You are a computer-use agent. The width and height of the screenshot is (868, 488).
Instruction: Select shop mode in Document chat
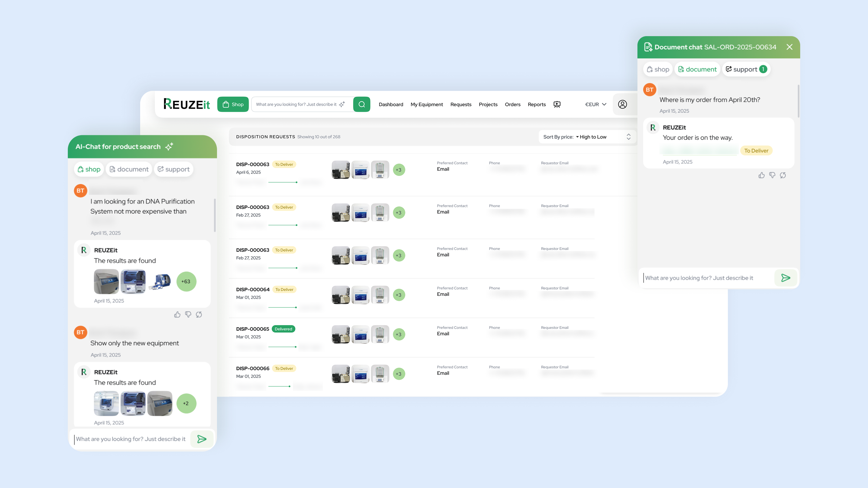coord(658,69)
